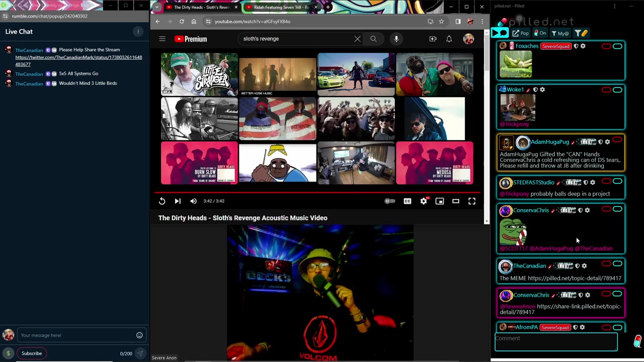Click the shield icon on AdamHugaPug's post
Image resolution: width=644 pixels, height=362 pixels.
tap(600, 142)
